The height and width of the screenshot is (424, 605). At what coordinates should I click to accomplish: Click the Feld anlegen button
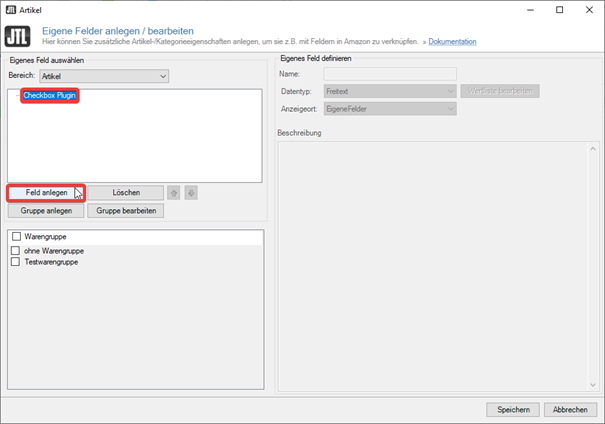click(46, 193)
